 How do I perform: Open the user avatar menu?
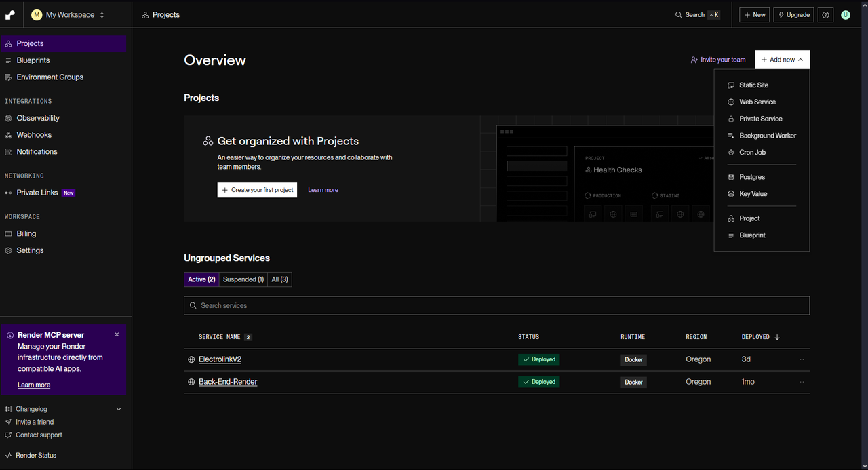pos(846,14)
